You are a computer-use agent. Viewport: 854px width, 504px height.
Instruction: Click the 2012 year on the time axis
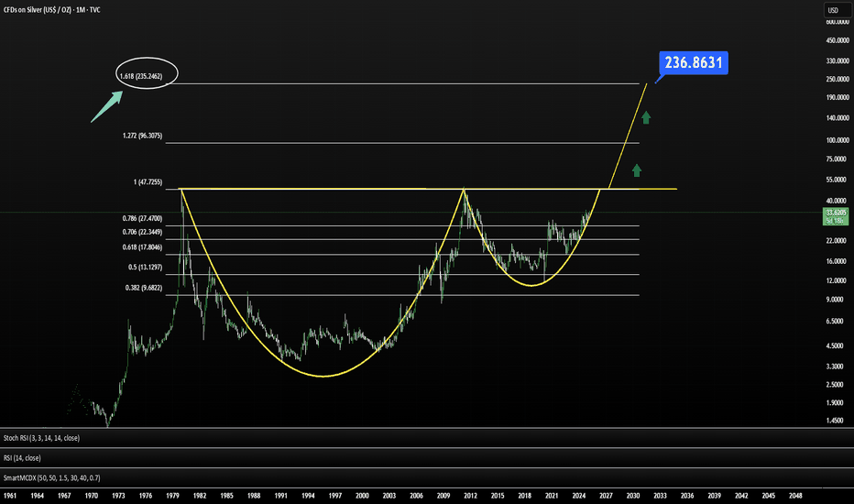(x=471, y=496)
